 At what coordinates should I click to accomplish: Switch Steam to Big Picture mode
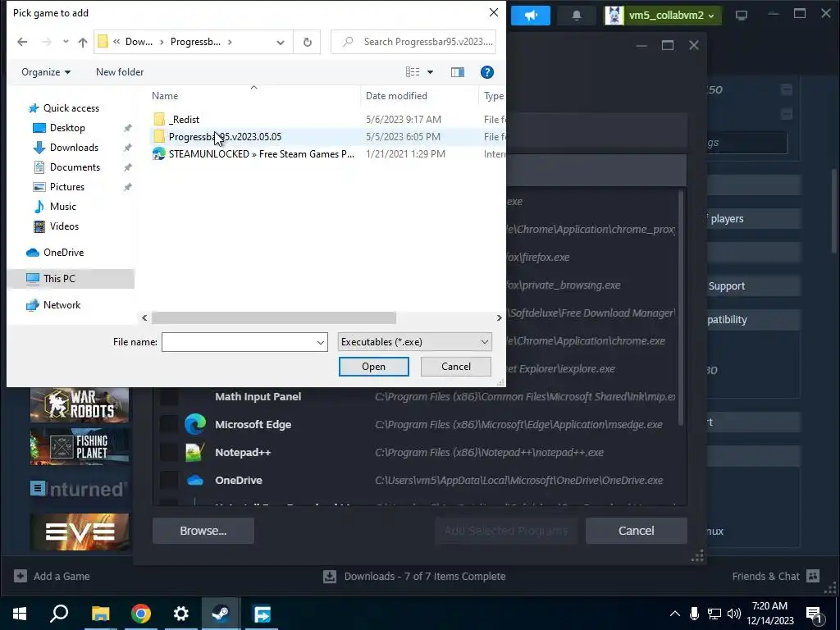(x=742, y=16)
